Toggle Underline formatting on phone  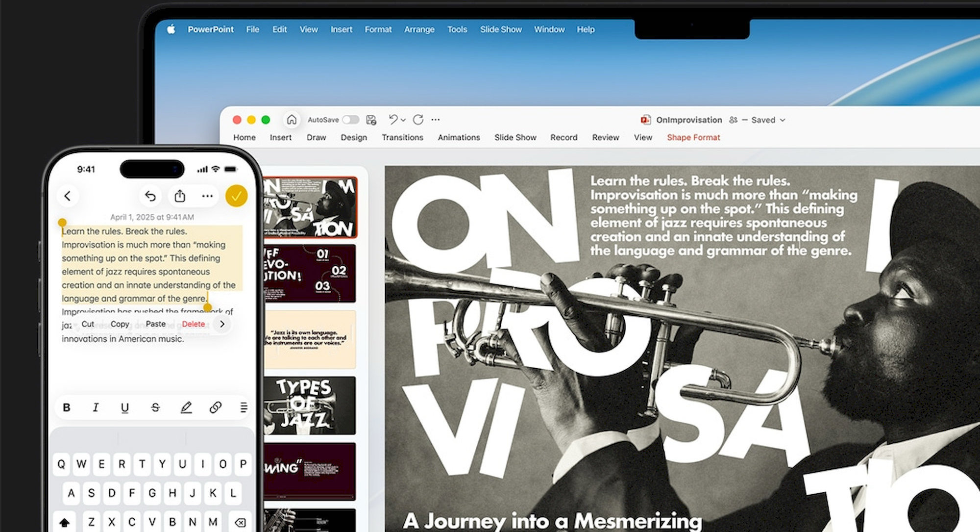124,407
